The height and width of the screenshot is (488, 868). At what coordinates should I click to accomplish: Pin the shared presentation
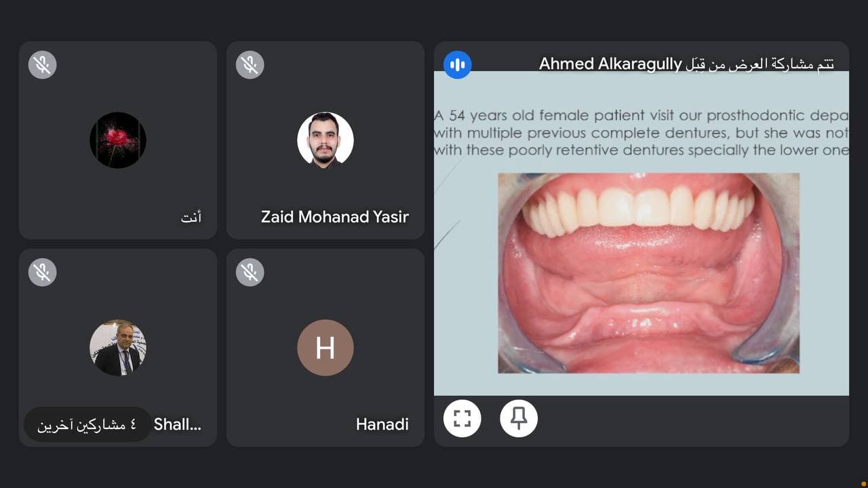click(x=519, y=418)
